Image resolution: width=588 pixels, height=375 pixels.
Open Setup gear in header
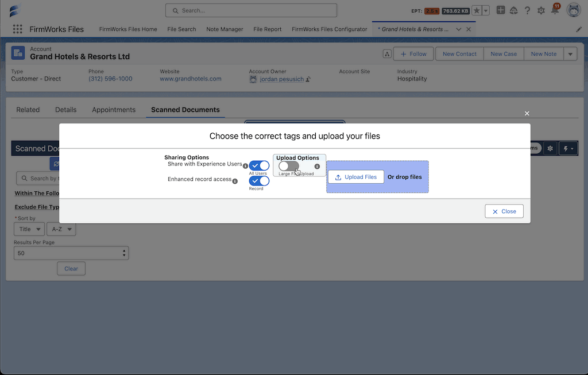(x=541, y=10)
